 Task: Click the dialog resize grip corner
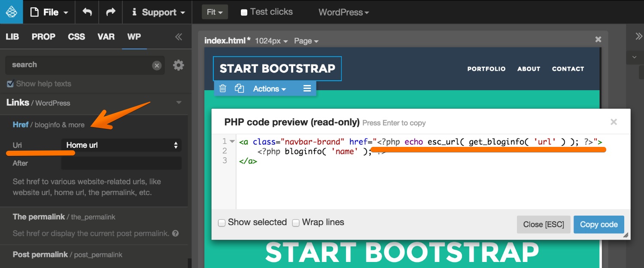click(626, 235)
